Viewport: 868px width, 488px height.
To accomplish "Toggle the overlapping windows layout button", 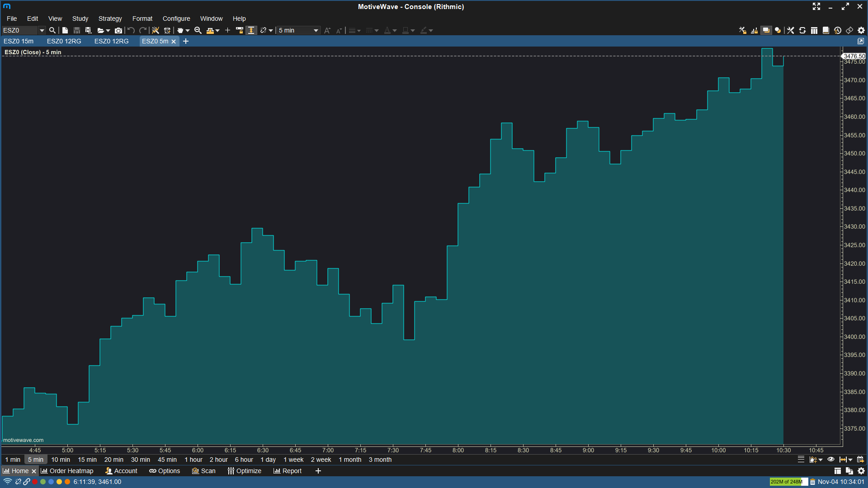I will (x=766, y=30).
